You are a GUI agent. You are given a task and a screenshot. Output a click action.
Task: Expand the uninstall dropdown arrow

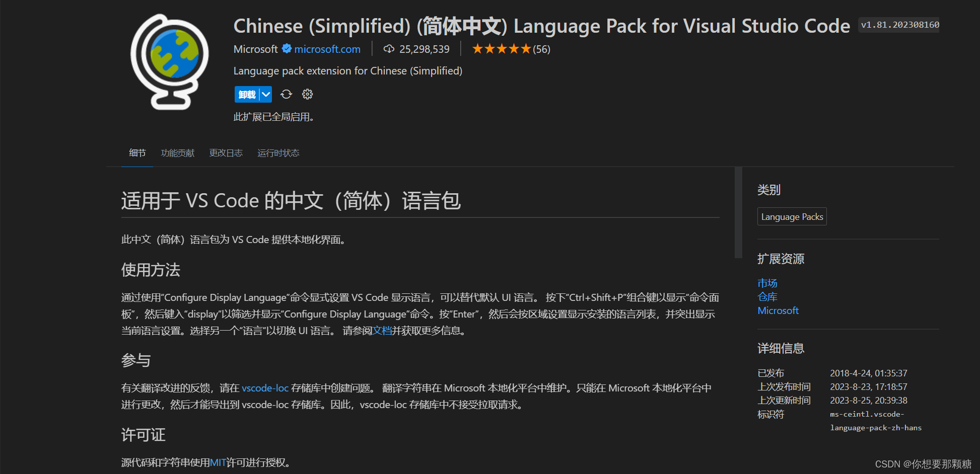point(266,95)
